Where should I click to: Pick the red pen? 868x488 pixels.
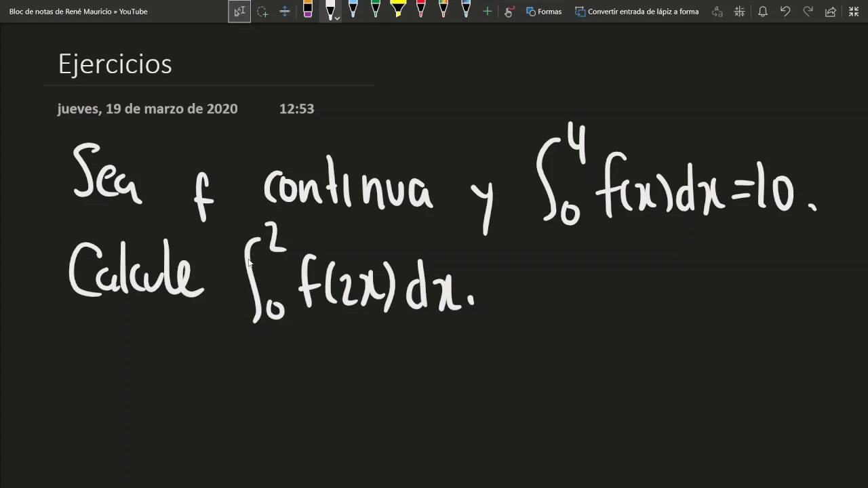click(420, 9)
